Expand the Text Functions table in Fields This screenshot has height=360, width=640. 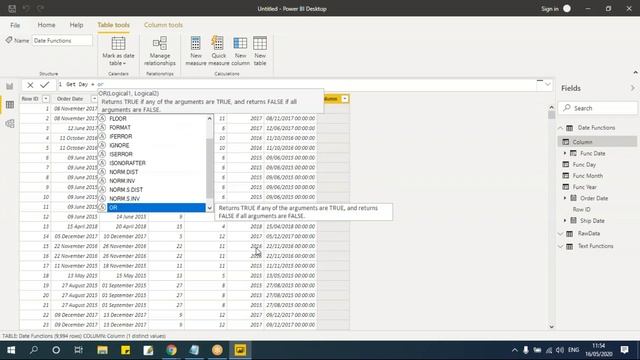point(560,246)
